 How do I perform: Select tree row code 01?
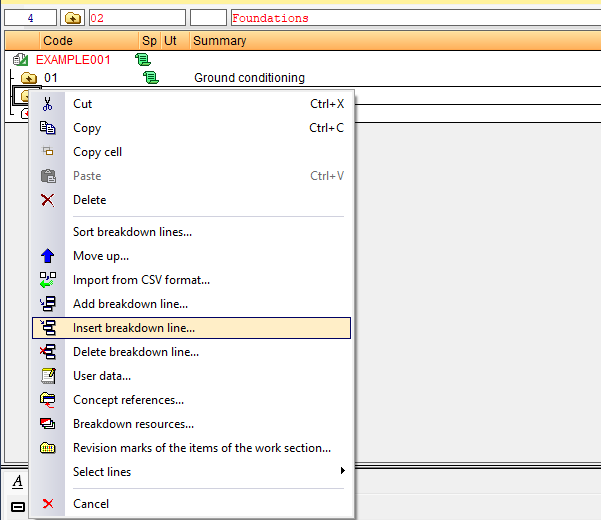coord(51,78)
